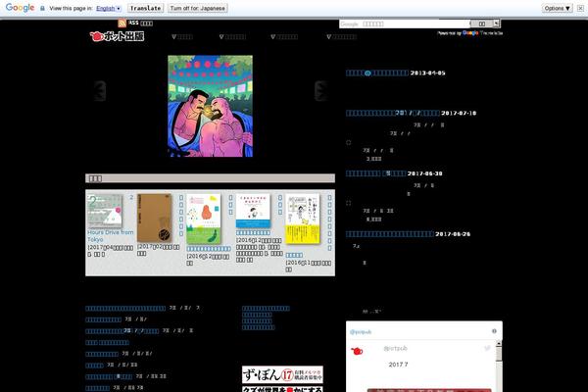Open the news headline dated 2017-07-10
Image resolution: width=588 pixels, height=392 pixels.
click(393, 113)
